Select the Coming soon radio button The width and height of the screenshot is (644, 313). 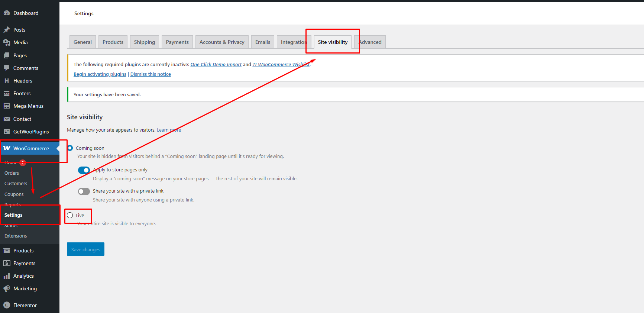click(70, 148)
